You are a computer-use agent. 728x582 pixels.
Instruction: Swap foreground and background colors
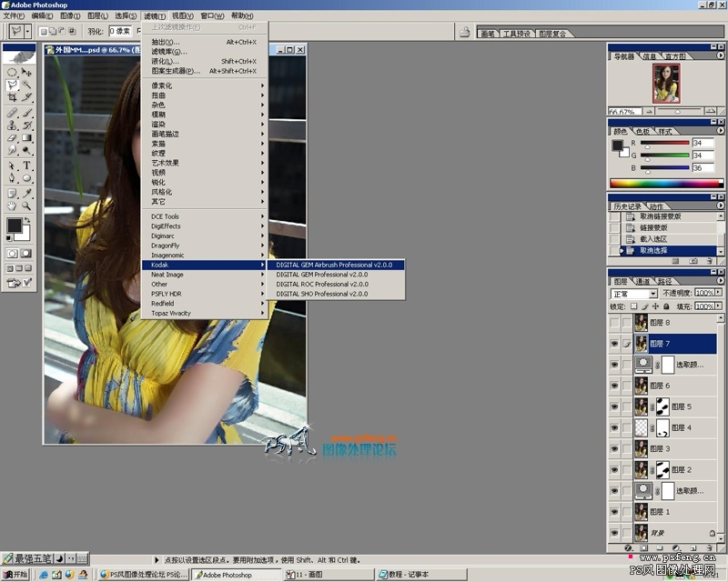click(27, 220)
